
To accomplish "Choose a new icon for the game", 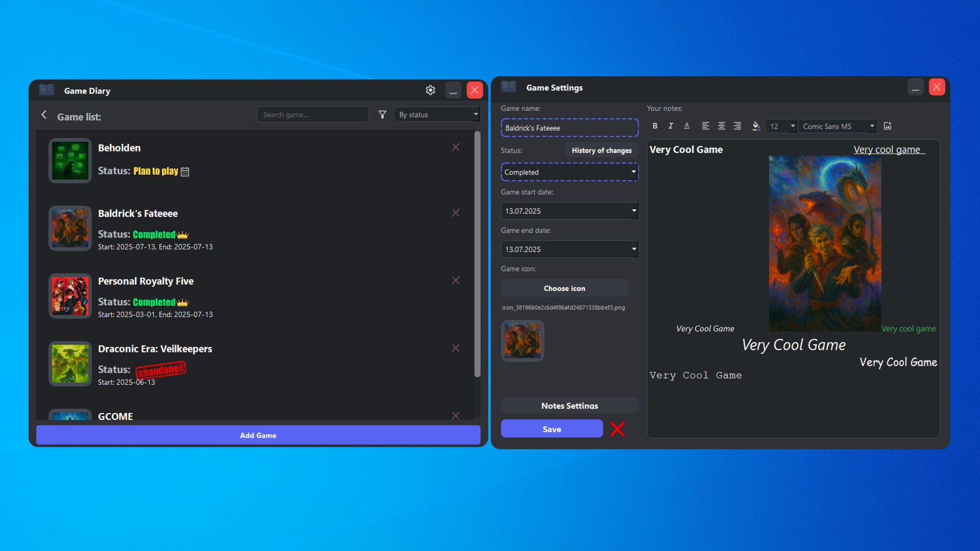I will coord(564,288).
